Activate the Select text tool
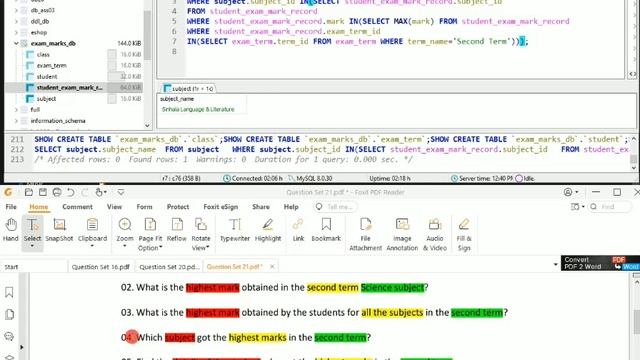 tap(32, 230)
